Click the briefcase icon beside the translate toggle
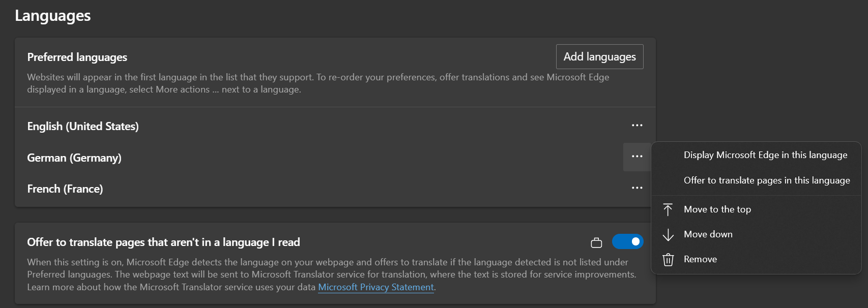The image size is (868, 308). (x=596, y=243)
